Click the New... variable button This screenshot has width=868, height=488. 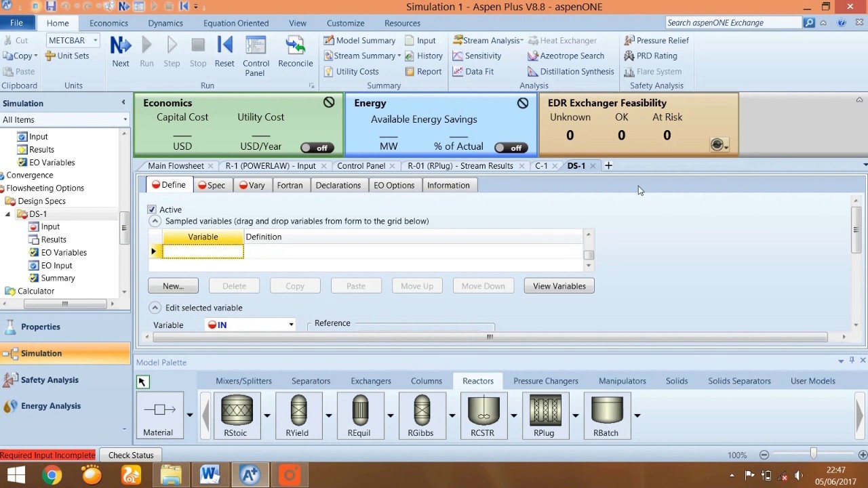[x=173, y=286]
